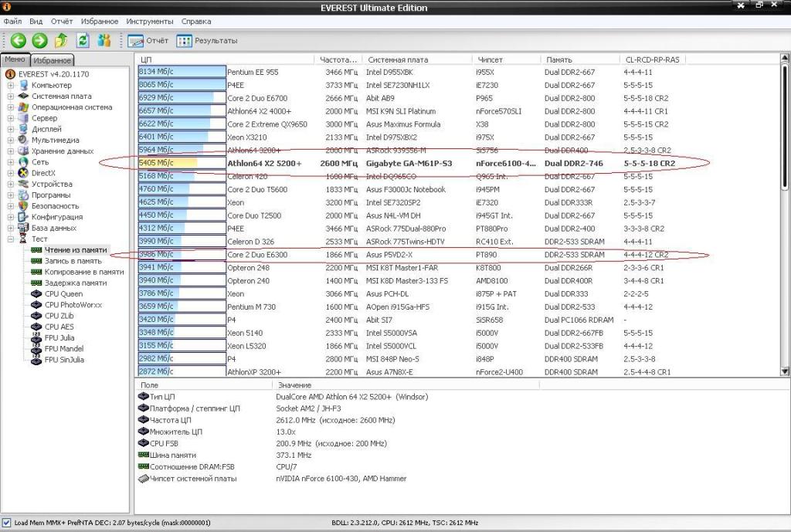Select the Мультимедиа icon in the tree
The height and width of the screenshot is (532, 791).
pyautogui.click(x=23, y=141)
